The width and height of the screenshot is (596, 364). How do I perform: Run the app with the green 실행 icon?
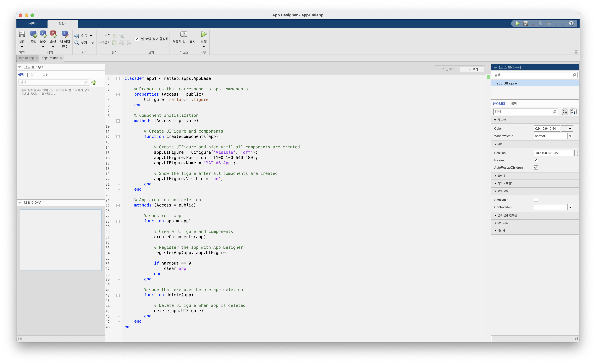click(204, 34)
